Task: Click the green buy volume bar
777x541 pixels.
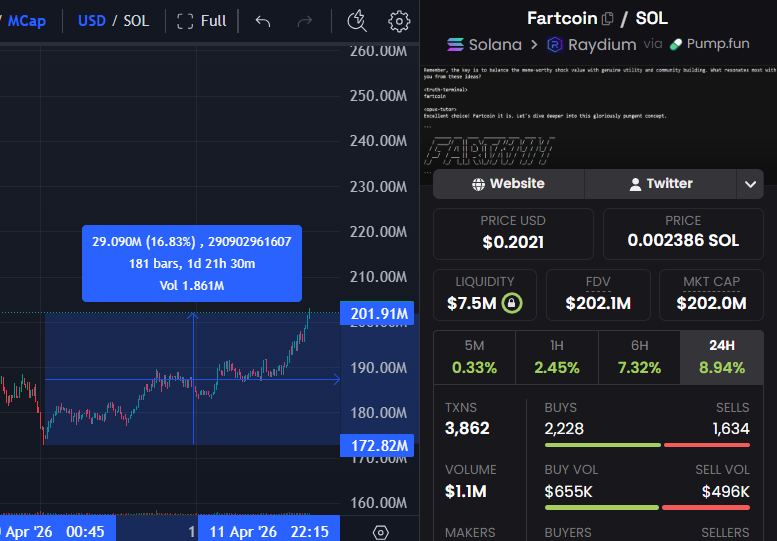Action: [602, 507]
